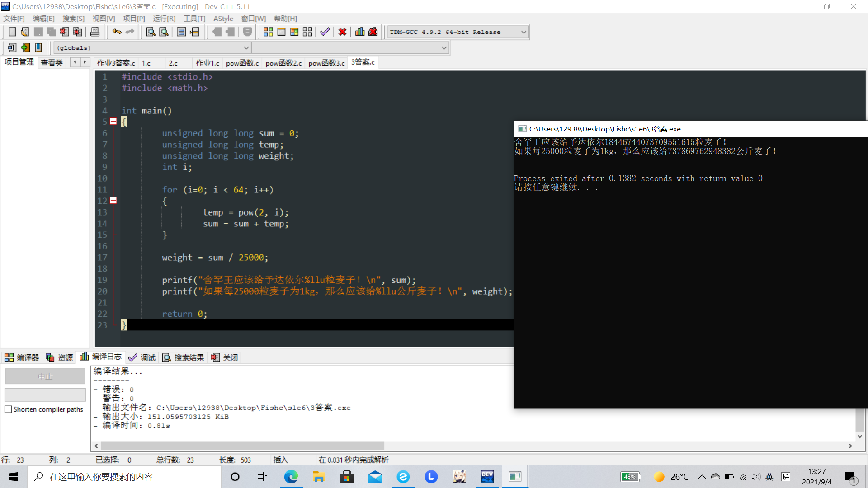Click the Compile and Run icon
This screenshot has width=868, height=488.
point(294,32)
